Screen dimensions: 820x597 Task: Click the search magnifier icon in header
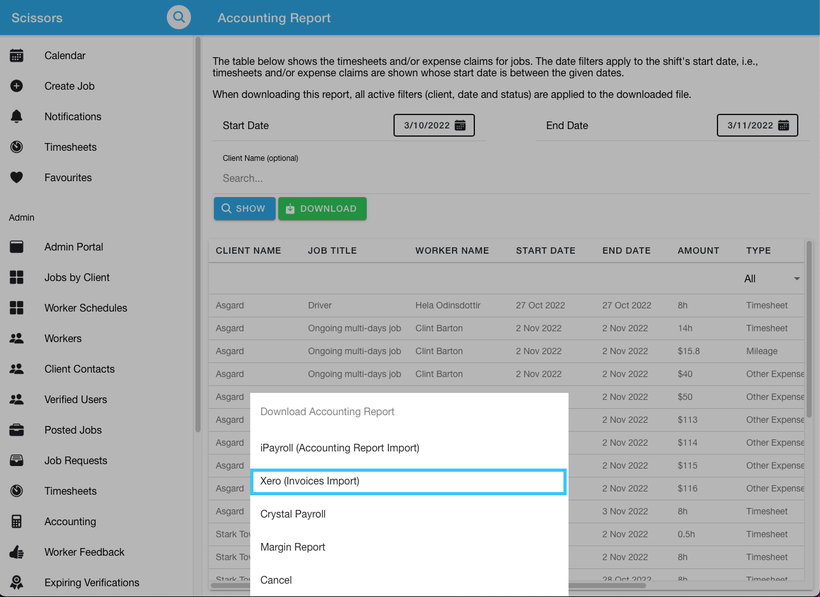pos(178,17)
